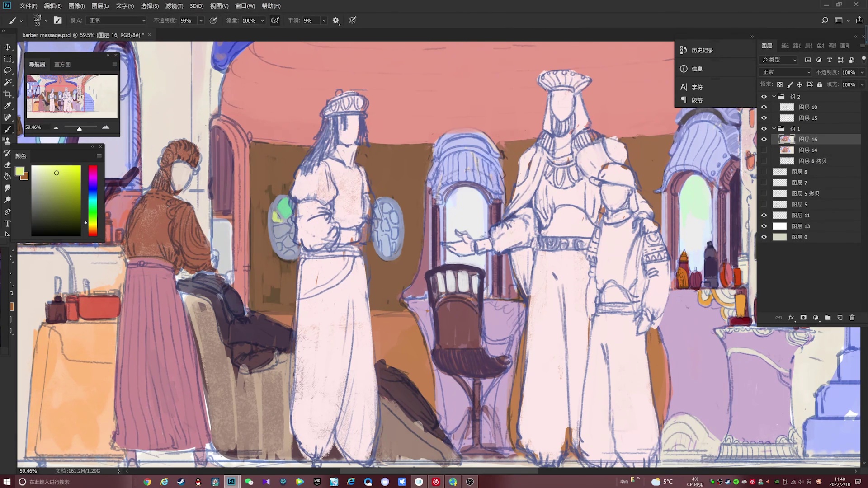The image size is (868, 488).
Task: Open 段落 panel
Action: [x=697, y=100]
